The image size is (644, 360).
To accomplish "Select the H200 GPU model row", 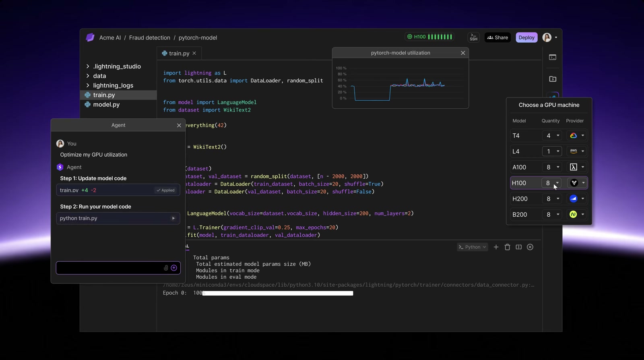I will coord(549,199).
